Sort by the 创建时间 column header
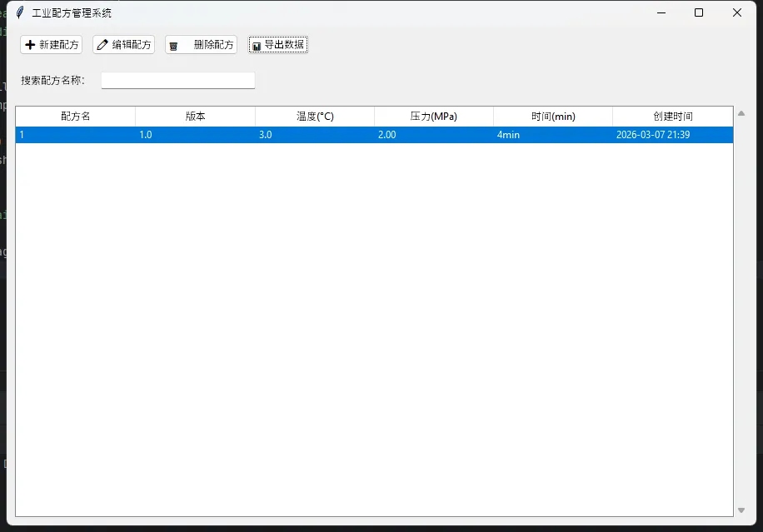 (672, 117)
